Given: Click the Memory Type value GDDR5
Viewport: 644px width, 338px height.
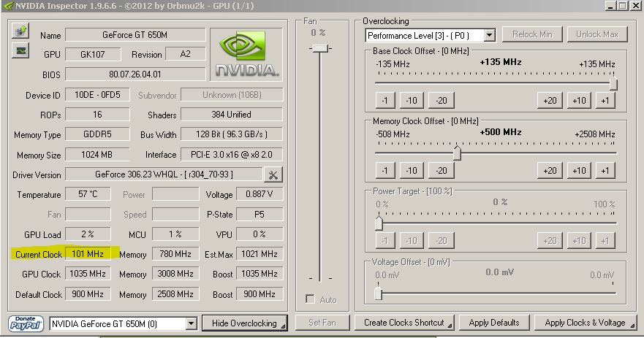Looking at the screenshot, I should pos(97,134).
